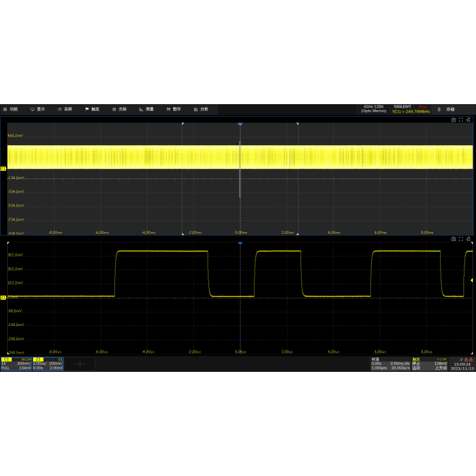
Task: Toggle the C1 channel descriptor box
Action: point(15,364)
